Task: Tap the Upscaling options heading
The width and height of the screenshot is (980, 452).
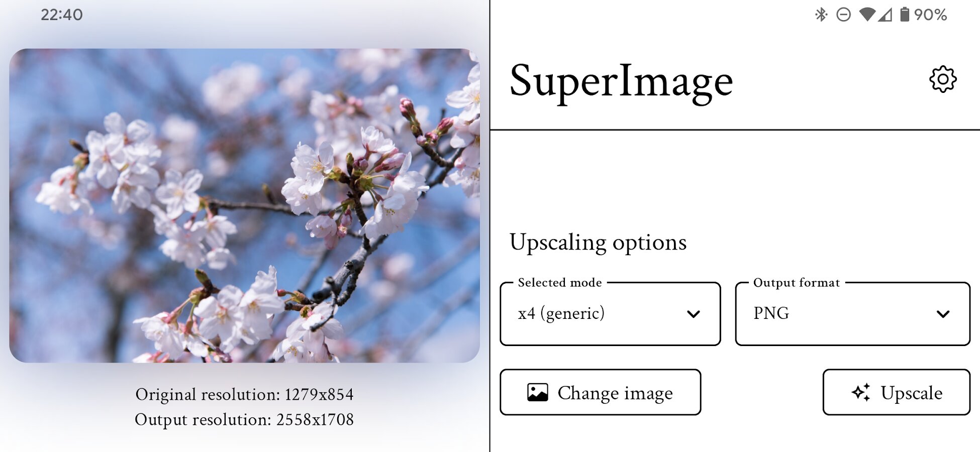Action: pos(598,243)
